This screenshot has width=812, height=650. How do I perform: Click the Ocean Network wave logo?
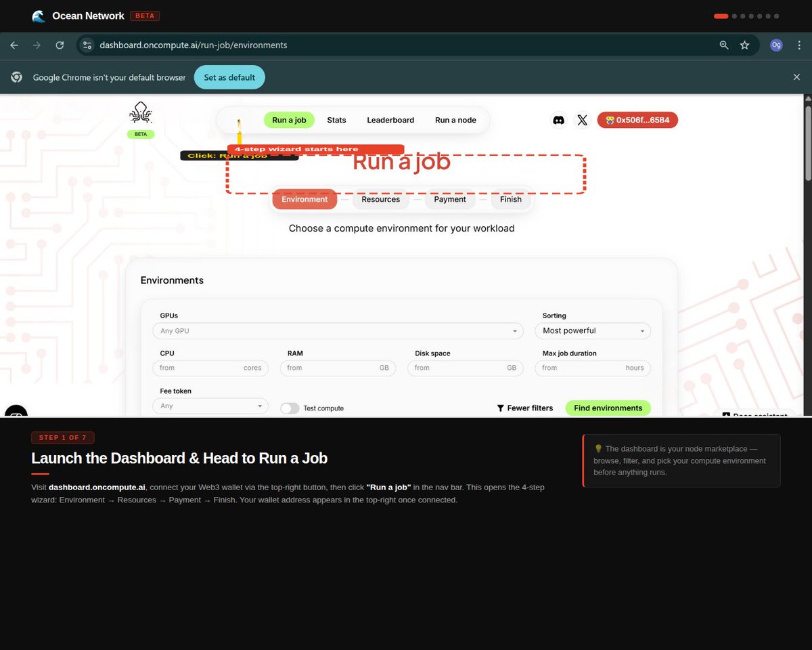click(39, 16)
